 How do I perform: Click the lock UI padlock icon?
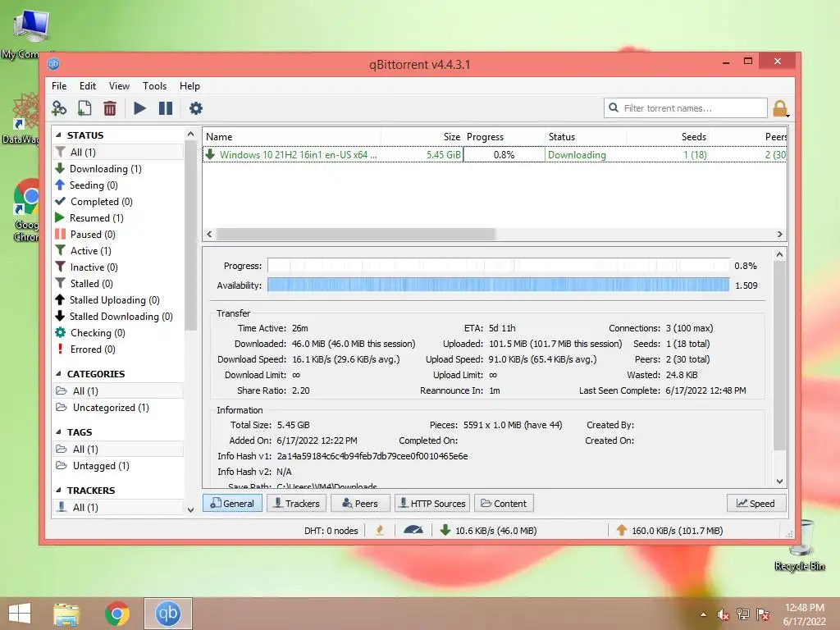click(x=780, y=108)
